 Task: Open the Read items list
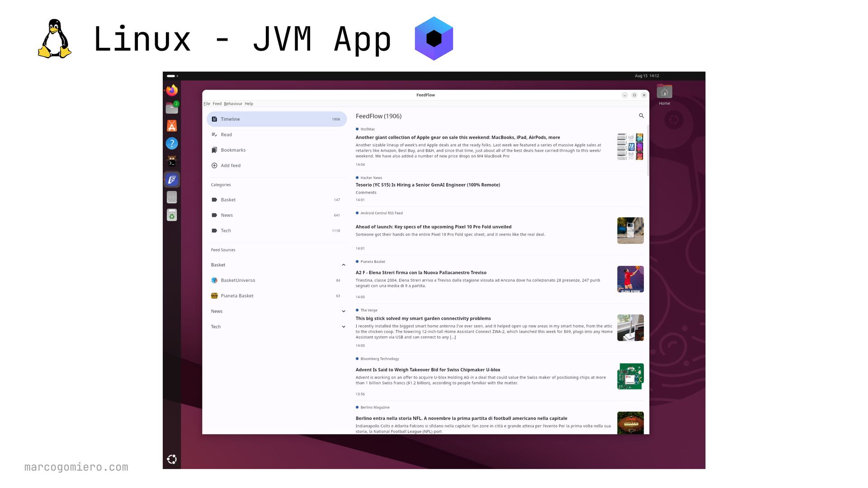coord(277,135)
